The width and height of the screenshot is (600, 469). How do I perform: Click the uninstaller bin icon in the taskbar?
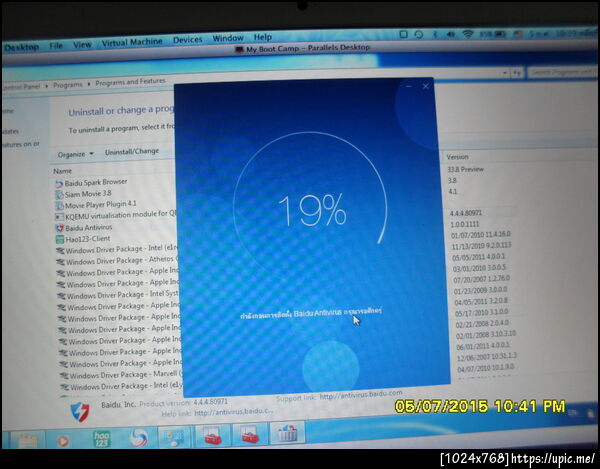[288, 433]
